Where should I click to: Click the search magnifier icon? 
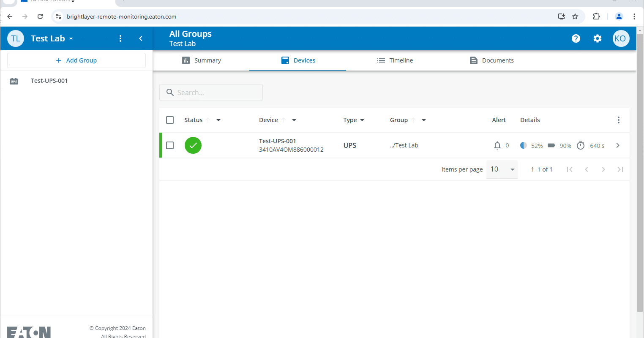[170, 93]
